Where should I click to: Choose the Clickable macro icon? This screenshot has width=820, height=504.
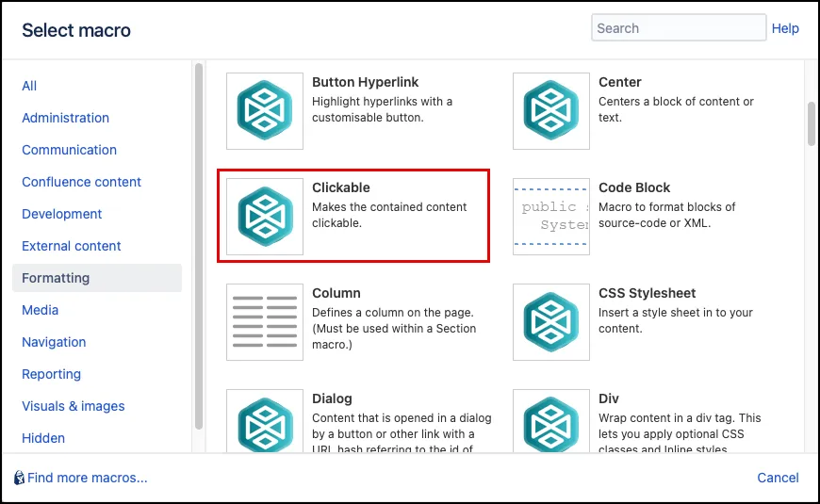point(265,217)
